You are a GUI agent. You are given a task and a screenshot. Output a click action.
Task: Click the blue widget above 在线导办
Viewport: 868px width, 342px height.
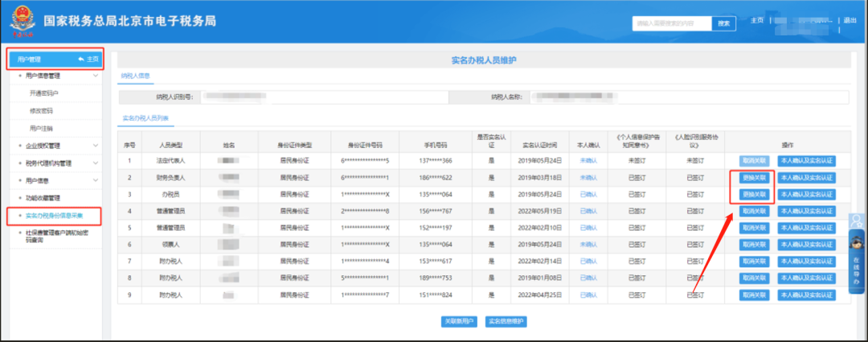tap(857, 220)
